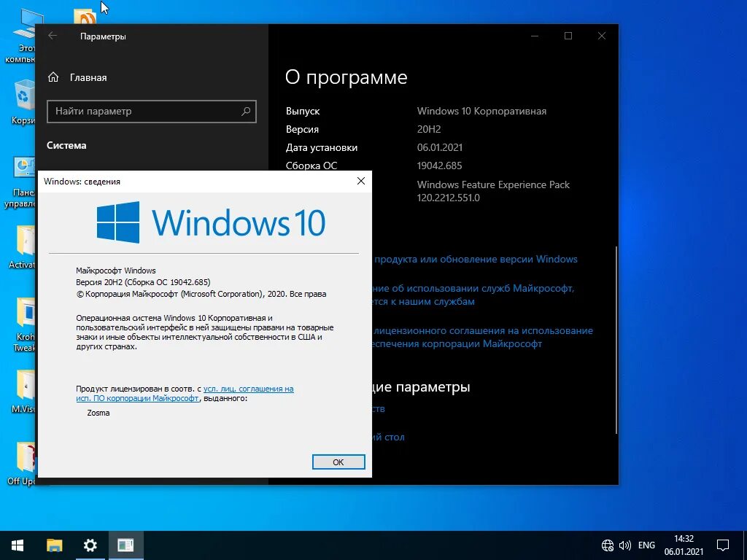Open File Explorer from the taskbar

tap(54, 545)
